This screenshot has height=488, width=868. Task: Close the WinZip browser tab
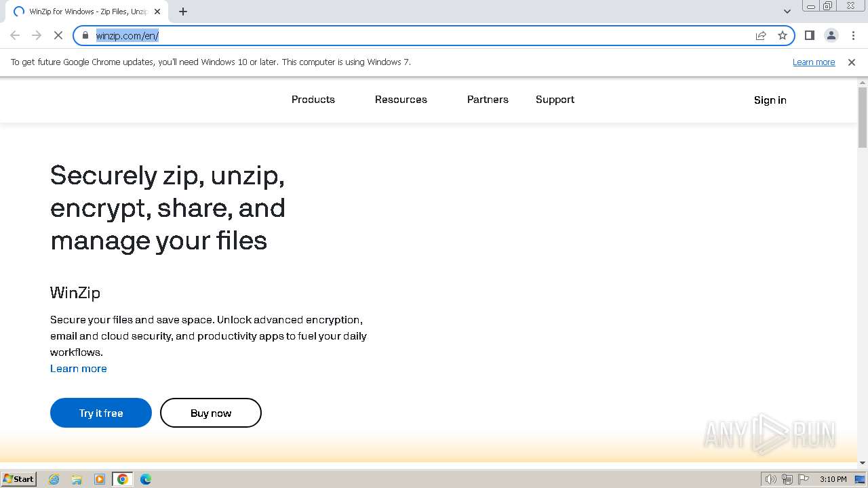pos(157,12)
